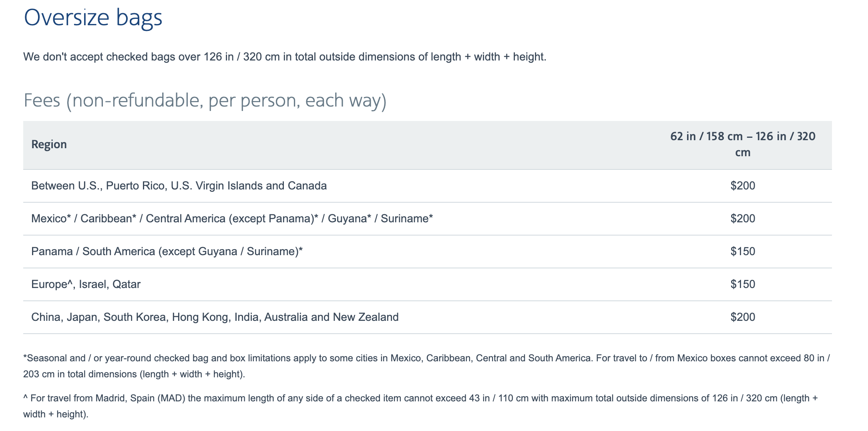Select the Mexico / Caribbean / Central America row

pos(428,219)
